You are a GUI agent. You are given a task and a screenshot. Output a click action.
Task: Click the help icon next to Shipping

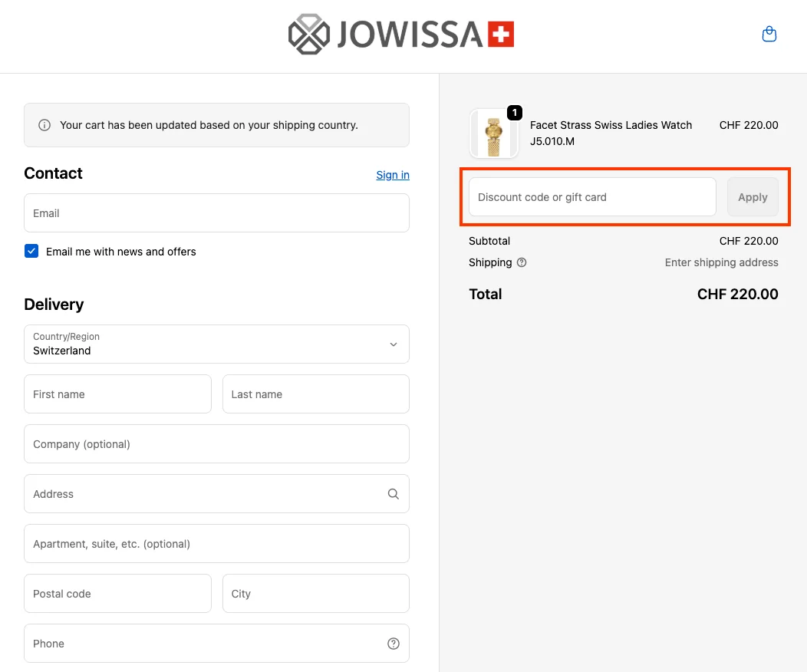(x=522, y=262)
